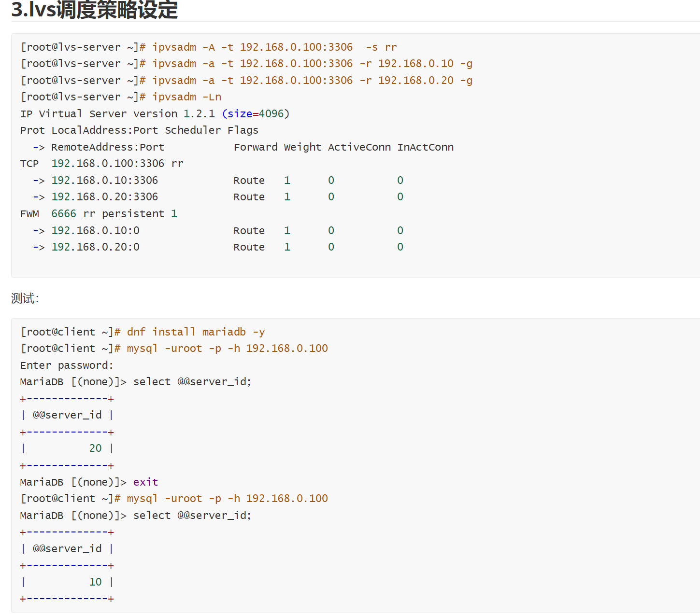Viewport: 700px width, 615px height.
Task: Click "Route" in the 192.168.0.20:3306 row
Action: pos(249,197)
